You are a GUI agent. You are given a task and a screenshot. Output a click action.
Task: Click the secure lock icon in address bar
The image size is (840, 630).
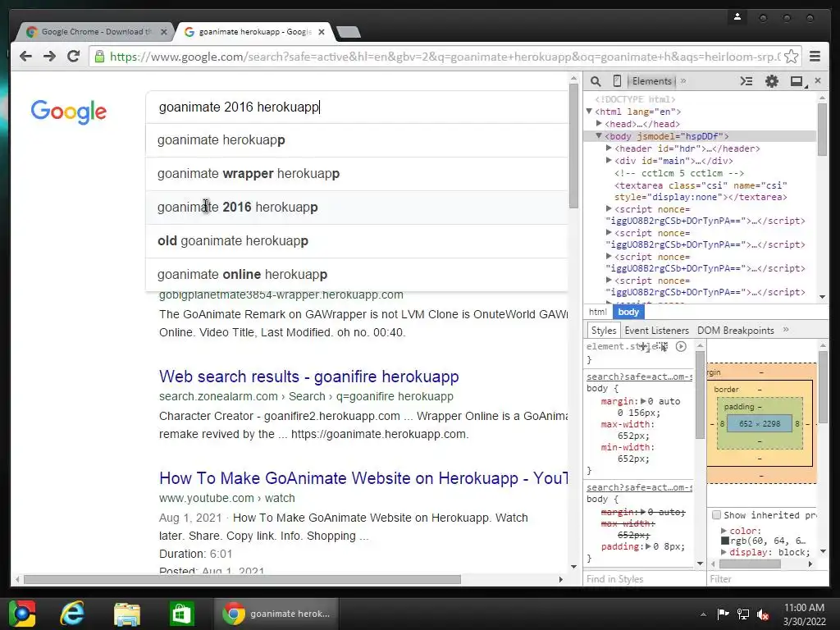(99, 57)
